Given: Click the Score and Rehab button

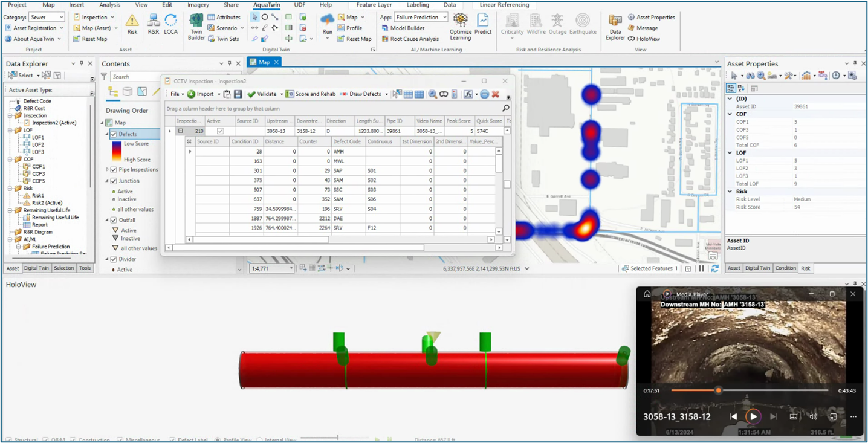Looking at the screenshot, I should point(311,94).
